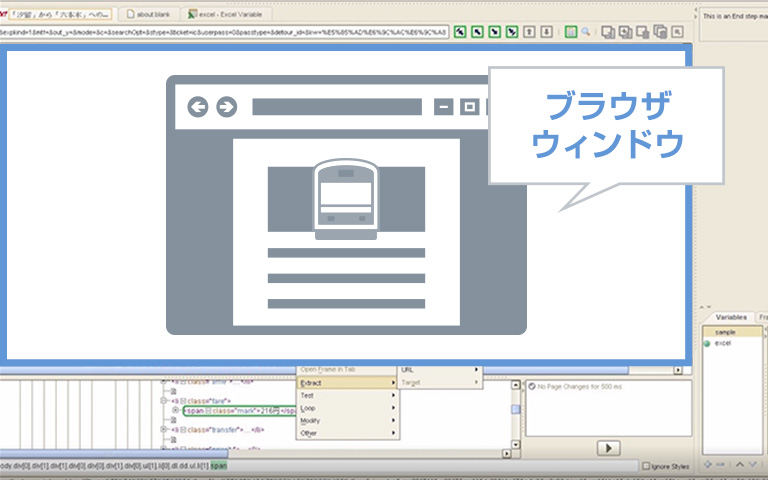Select the sample variable row
The width and height of the screenshot is (768, 480).
733,332
